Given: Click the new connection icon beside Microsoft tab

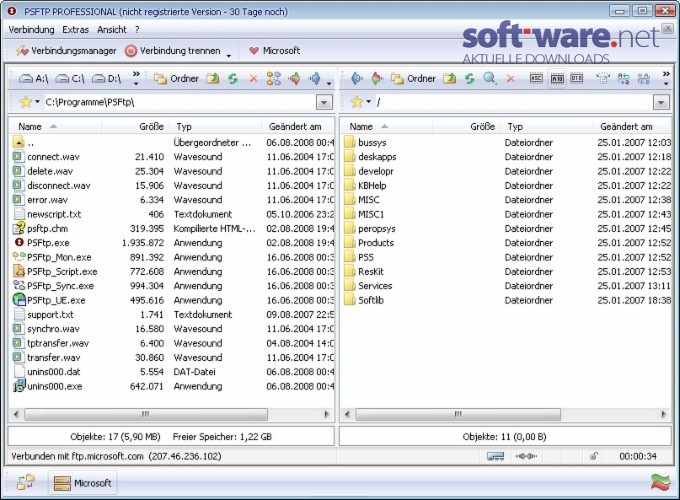Looking at the screenshot, I should 26,482.
